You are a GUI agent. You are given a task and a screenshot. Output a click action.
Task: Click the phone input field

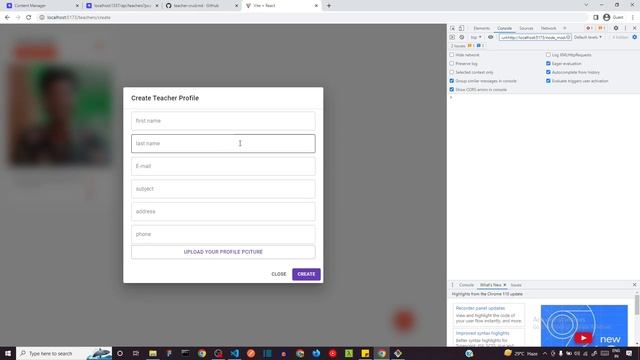tap(223, 234)
